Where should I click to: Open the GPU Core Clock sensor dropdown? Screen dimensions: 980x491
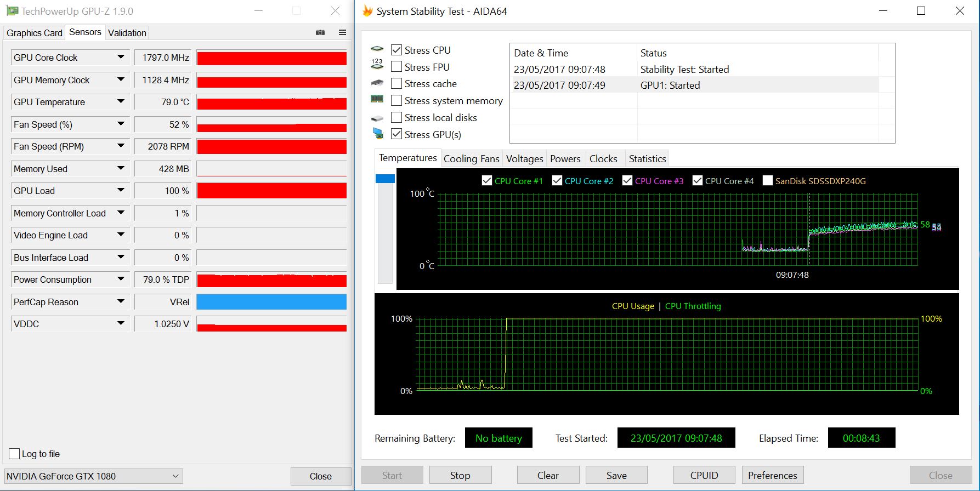pyautogui.click(x=121, y=58)
